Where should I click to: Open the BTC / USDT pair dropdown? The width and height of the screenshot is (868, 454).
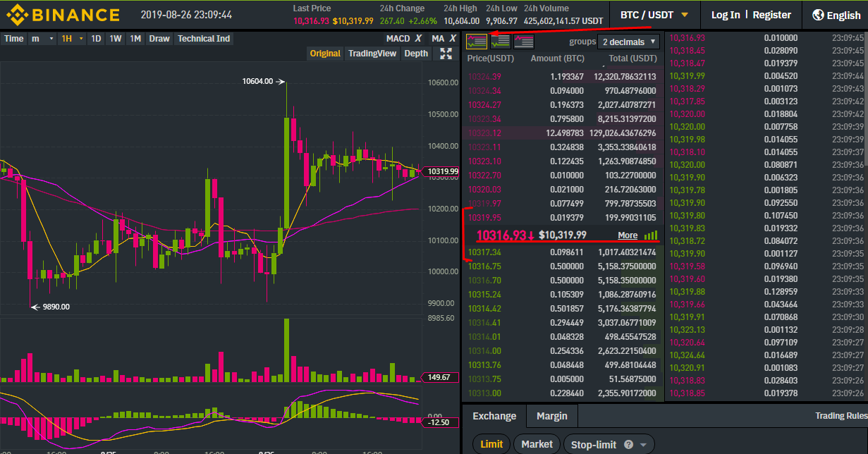[x=654, y=15]
